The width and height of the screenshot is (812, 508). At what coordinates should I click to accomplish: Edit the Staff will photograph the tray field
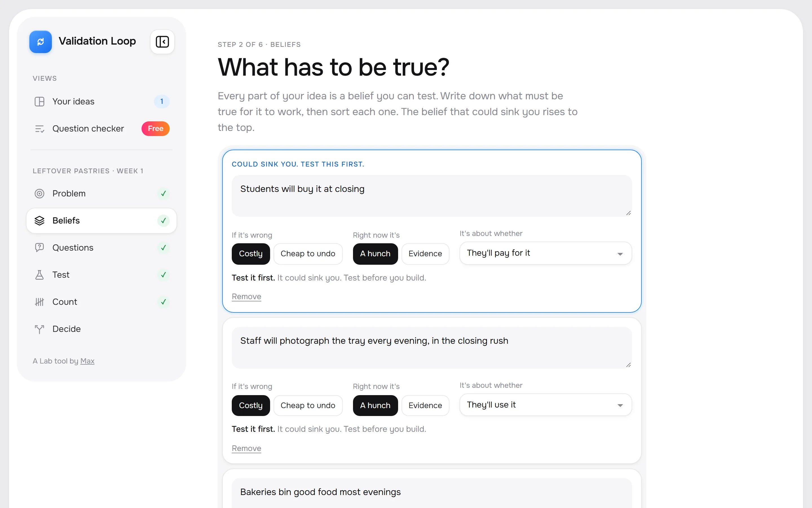tap(431, 348)
